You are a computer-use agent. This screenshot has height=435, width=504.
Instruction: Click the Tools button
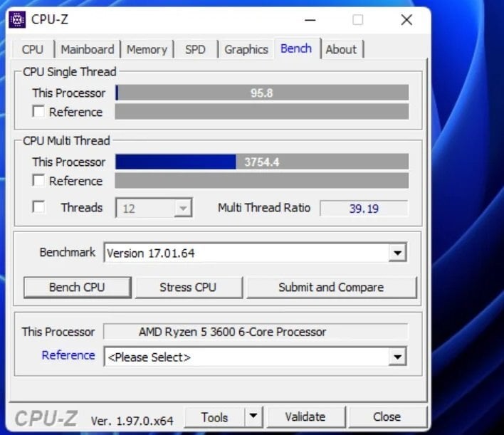214,417
